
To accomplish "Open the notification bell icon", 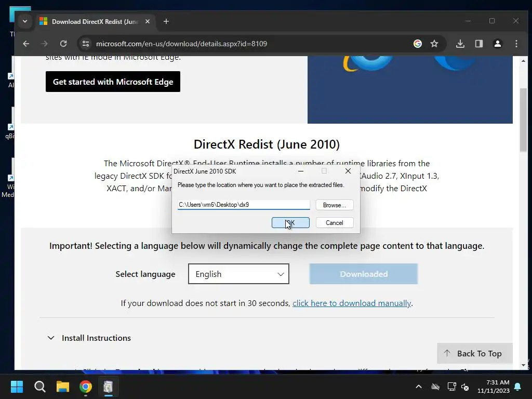I will [x=518, y=387].
